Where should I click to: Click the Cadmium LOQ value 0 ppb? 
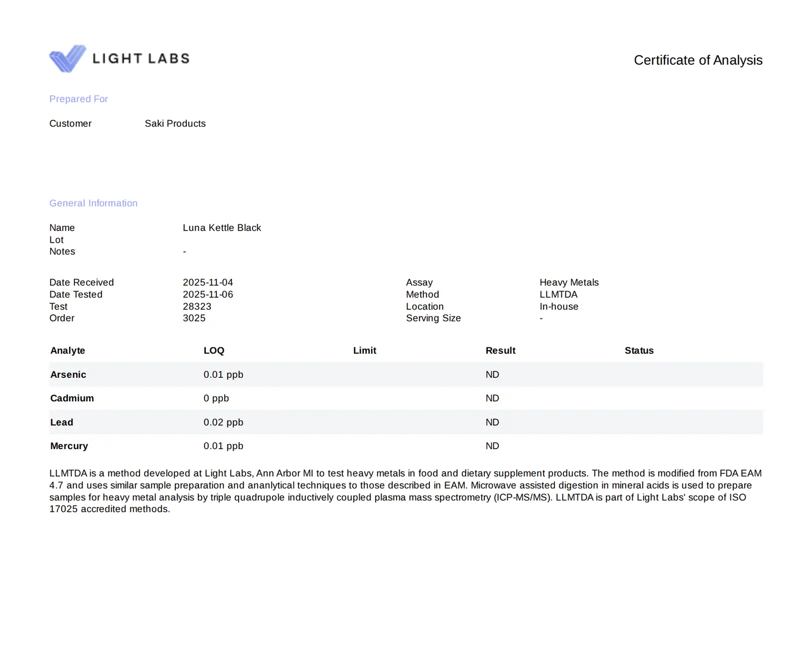(x=216, y=398)
